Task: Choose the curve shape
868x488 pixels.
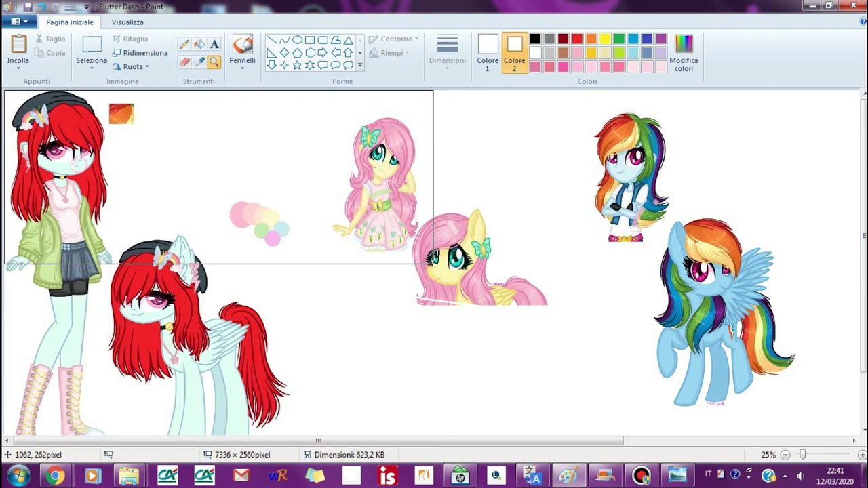Action: pos(284,40)
